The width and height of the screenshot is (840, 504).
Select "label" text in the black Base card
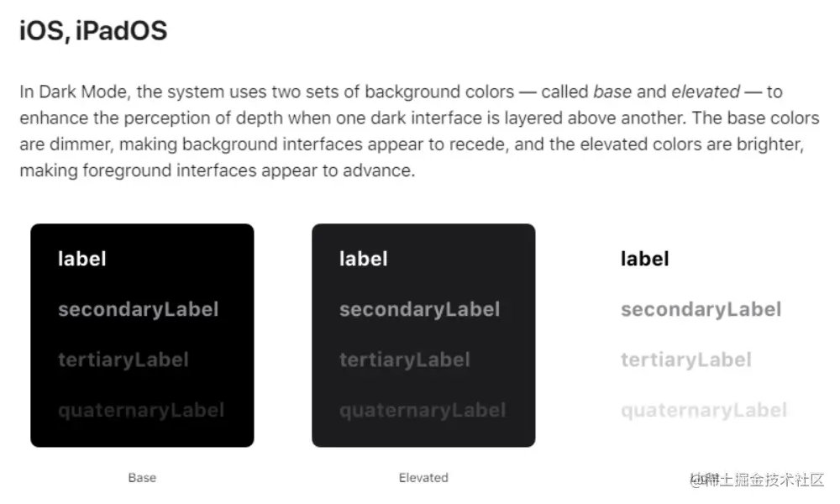click(82, 259)
